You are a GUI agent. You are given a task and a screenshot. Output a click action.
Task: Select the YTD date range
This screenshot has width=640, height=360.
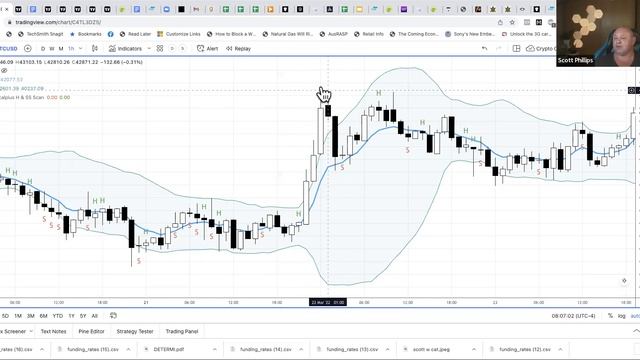[58, 316]
